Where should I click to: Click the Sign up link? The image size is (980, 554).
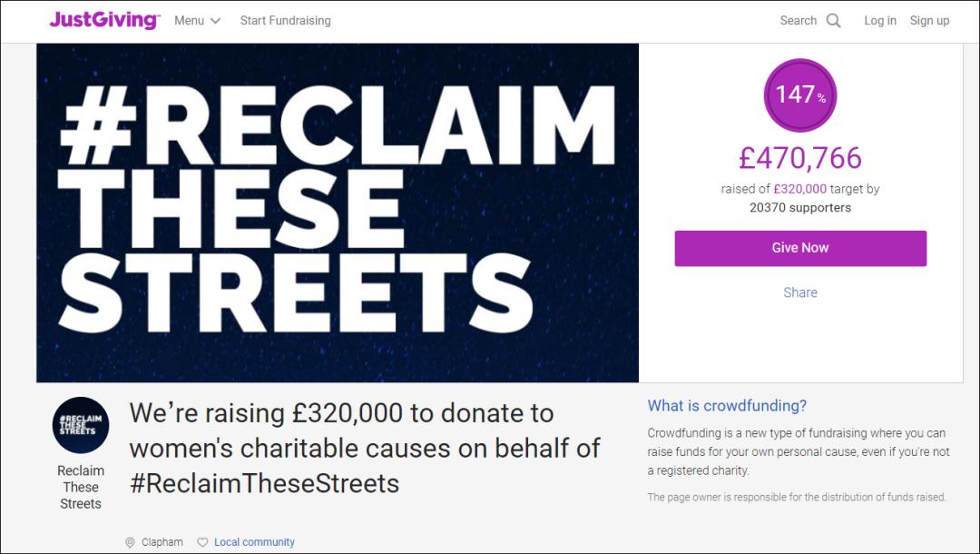click(929, 20)
